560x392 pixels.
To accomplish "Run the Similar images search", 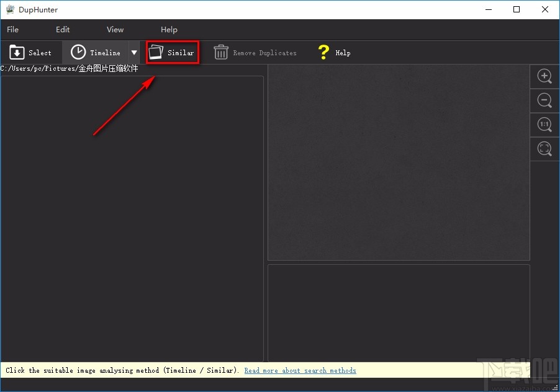I will pyautogui.click(x=173, y=53).
